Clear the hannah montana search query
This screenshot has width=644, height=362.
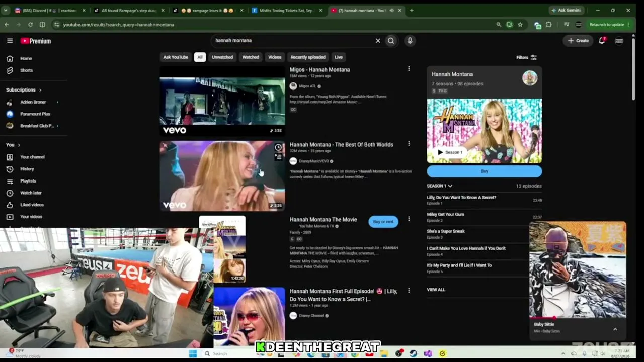coord(378,41)
